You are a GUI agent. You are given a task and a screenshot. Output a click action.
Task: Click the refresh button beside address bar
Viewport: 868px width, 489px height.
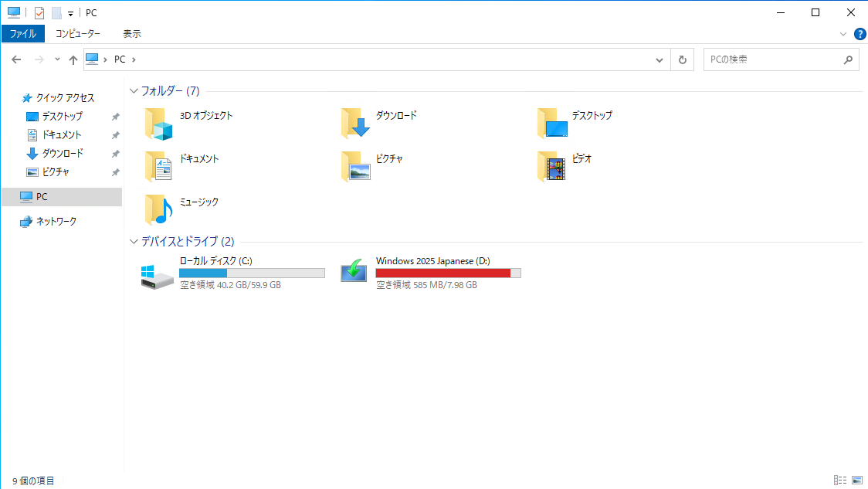click(682, 59)
